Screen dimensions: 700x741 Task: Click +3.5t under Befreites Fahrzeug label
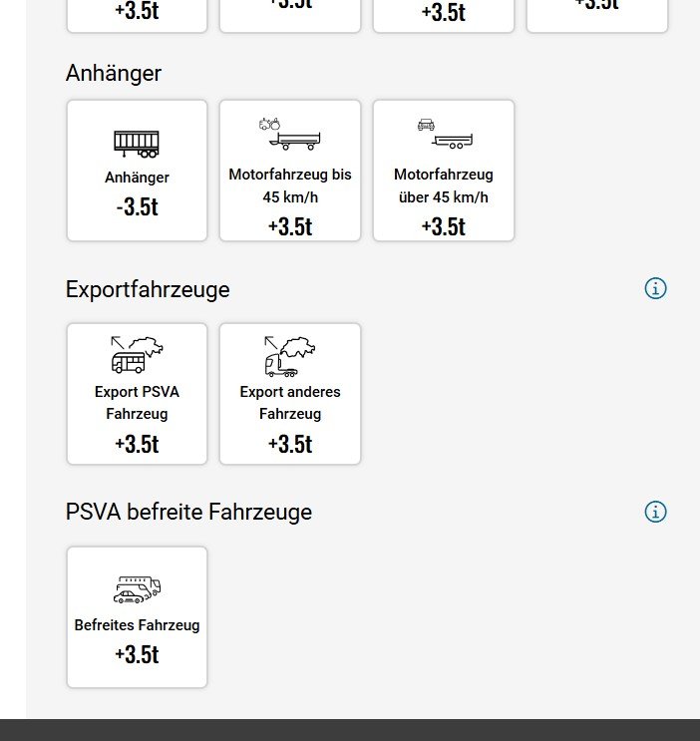137,654
